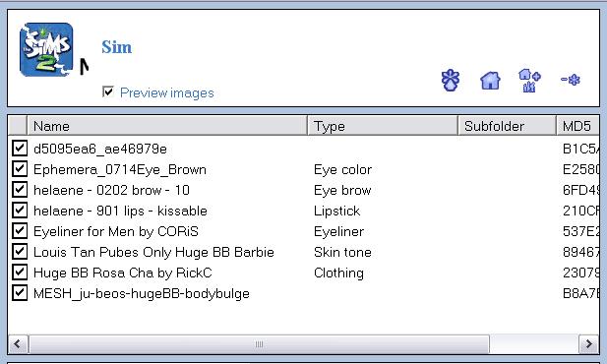Screen dimensions: 607x364
Task: Uncheck the Ephemera_0714Eye_Brown checkbox
Action: click(x=20, y=169)
